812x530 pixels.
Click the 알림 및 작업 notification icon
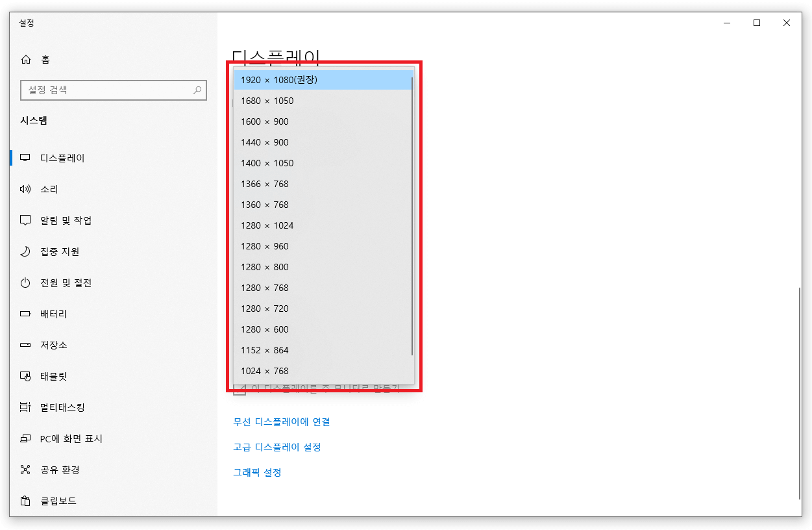(x=26, y=220)
